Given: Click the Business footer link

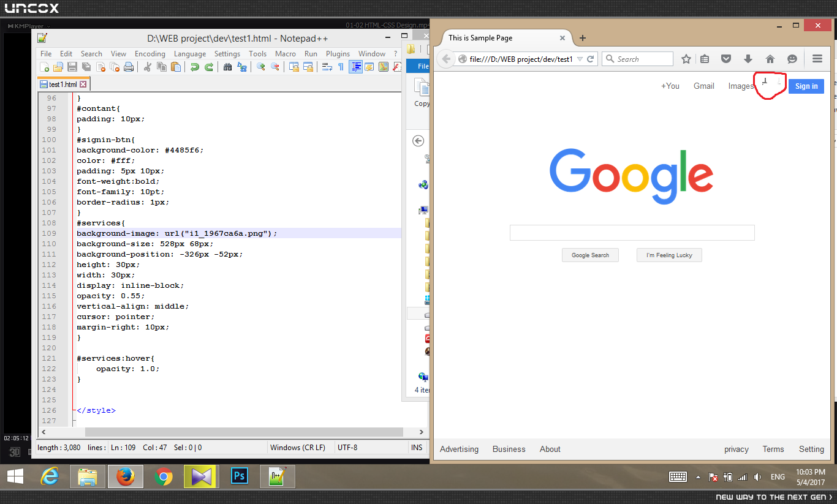Looking at the screenshot, I should click(x=509, y=449).
